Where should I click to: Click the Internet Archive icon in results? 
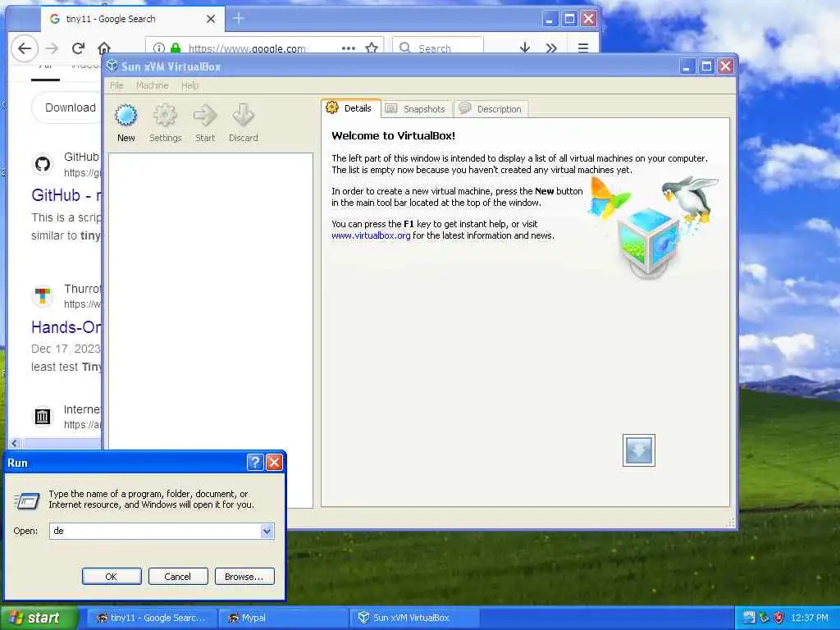coord(43,416)
